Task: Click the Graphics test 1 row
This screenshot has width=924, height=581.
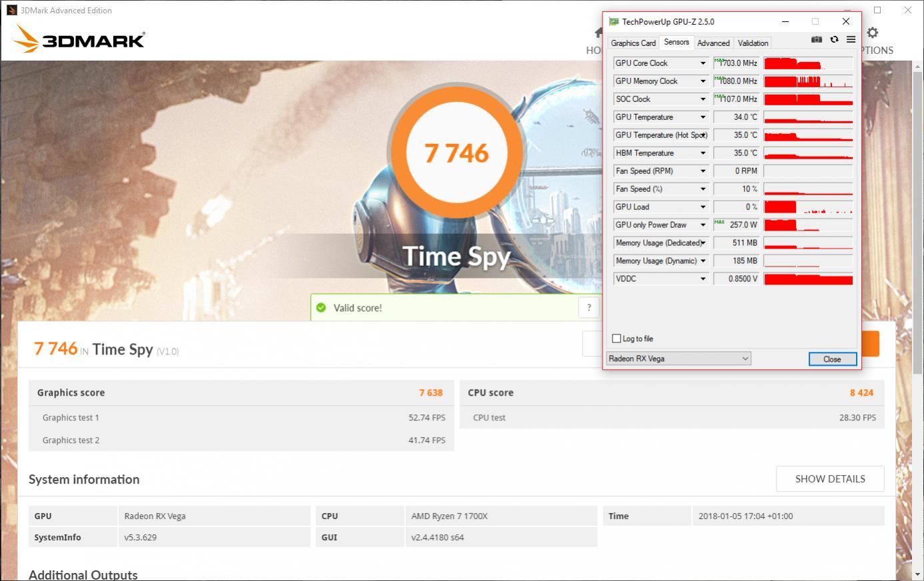Action: [241, 417]
